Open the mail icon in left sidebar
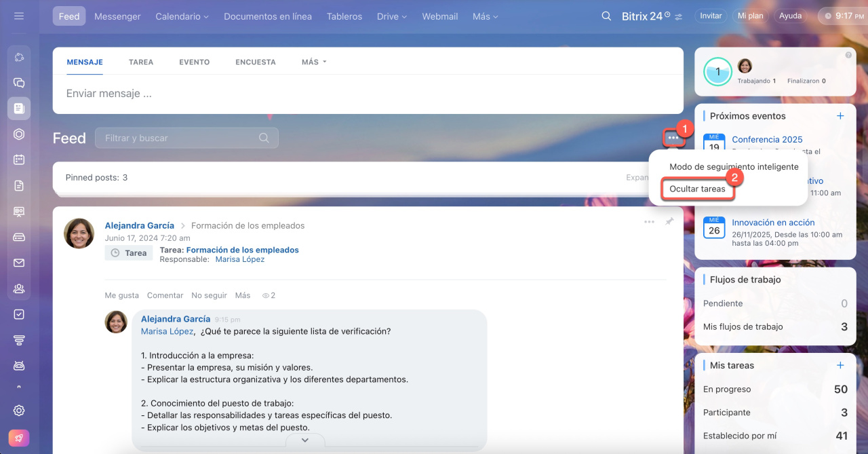The image size is (868, 454). (19, 263)
